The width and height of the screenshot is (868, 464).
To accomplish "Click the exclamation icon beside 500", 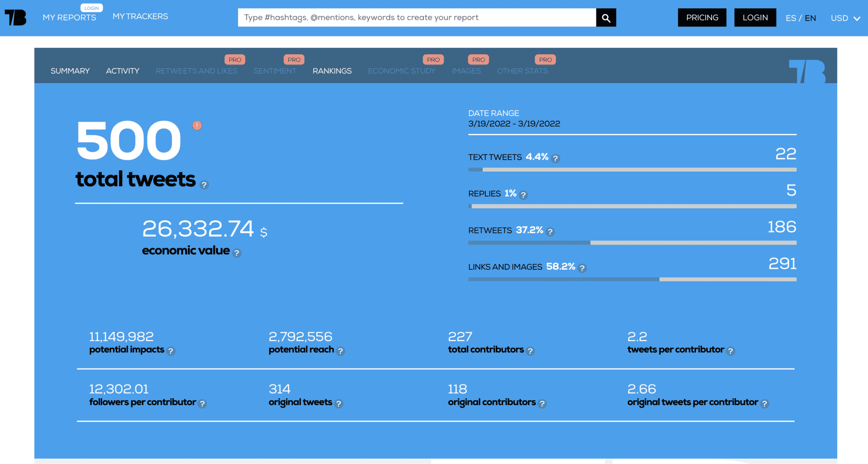I will pos(197,126).
